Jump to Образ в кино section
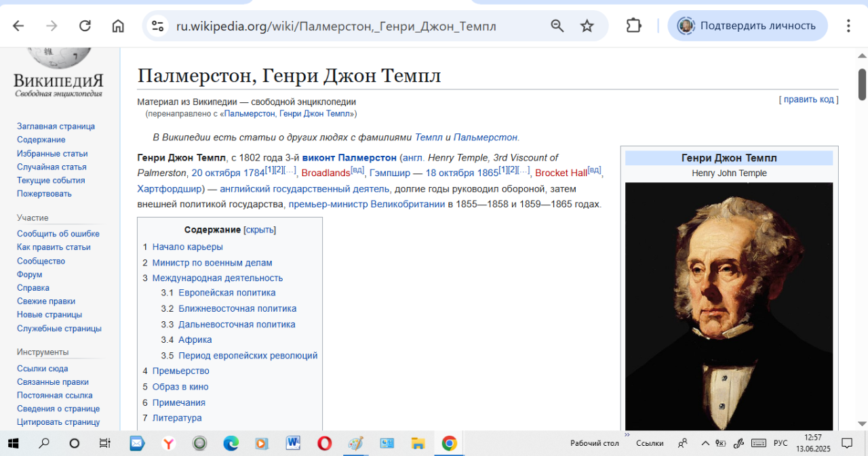The image size is (868, 456). (180, 387)
